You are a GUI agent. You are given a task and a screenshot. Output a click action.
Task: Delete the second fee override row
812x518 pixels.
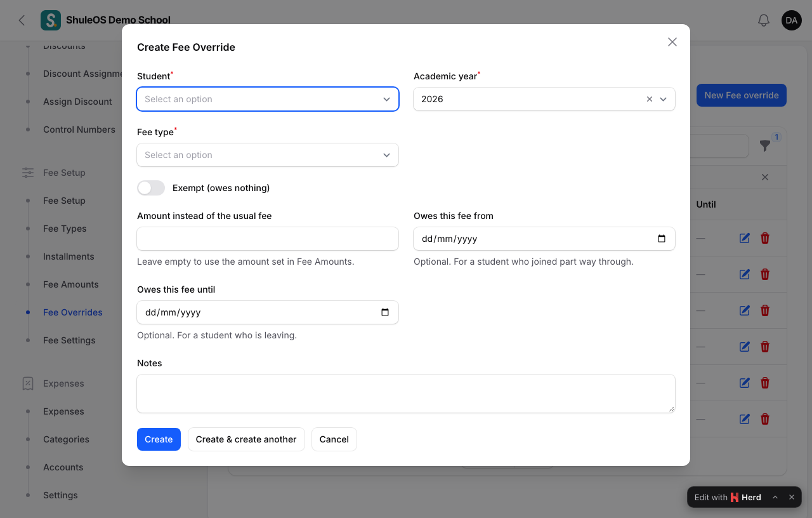pyautogui.click(x=765, y=274)
